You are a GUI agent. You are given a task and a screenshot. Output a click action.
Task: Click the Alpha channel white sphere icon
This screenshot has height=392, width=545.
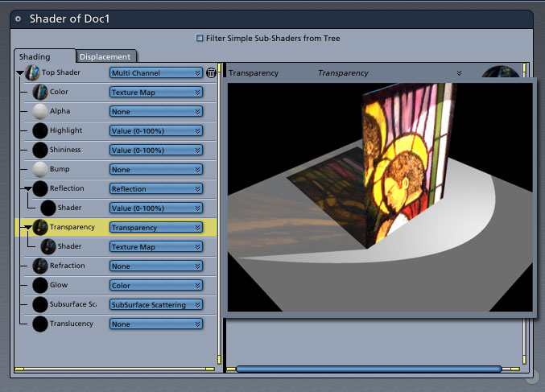point(40,111)
